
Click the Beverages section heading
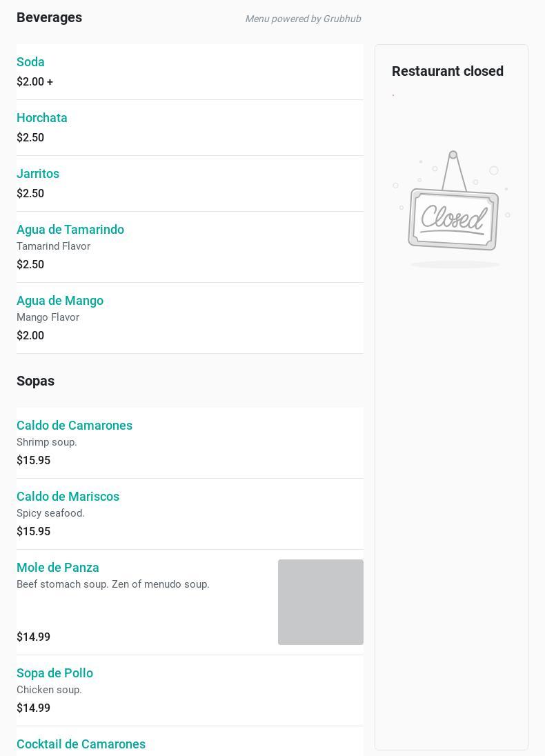(x=49, y=17)
